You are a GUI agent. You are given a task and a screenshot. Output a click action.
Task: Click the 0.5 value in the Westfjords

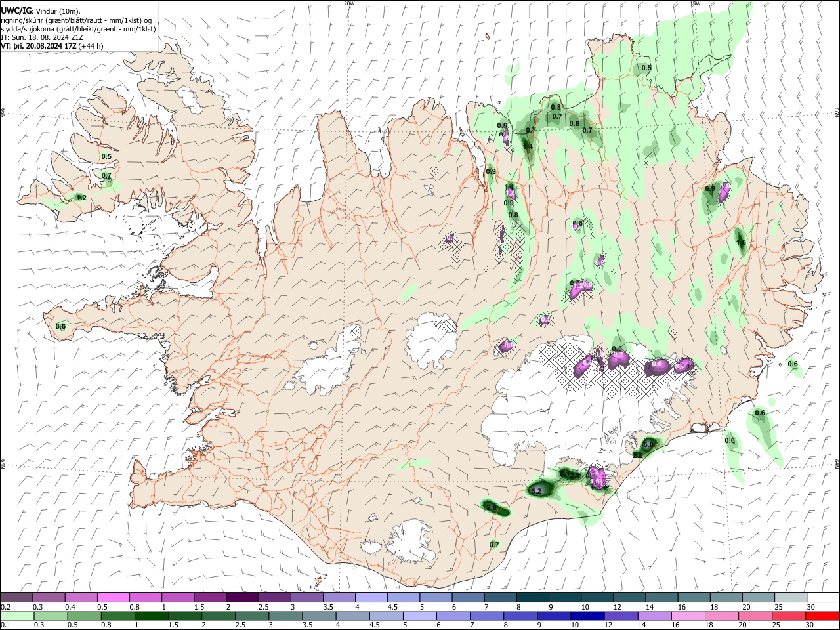[x=106, y=156]
